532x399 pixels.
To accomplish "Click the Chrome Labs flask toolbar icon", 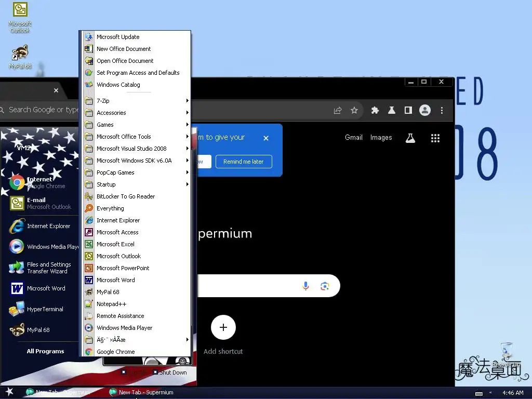I will (392, 110).
